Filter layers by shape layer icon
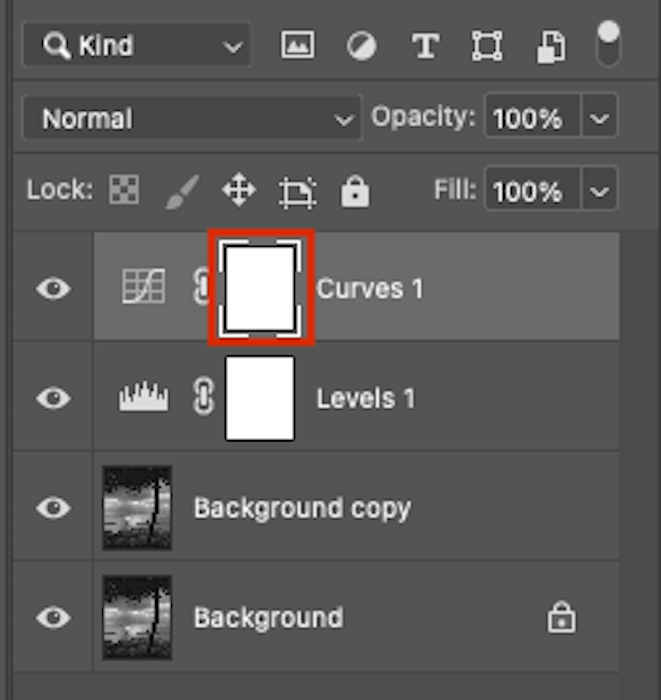The height and width of the screenshot is (700, 661). click(487, 46)
